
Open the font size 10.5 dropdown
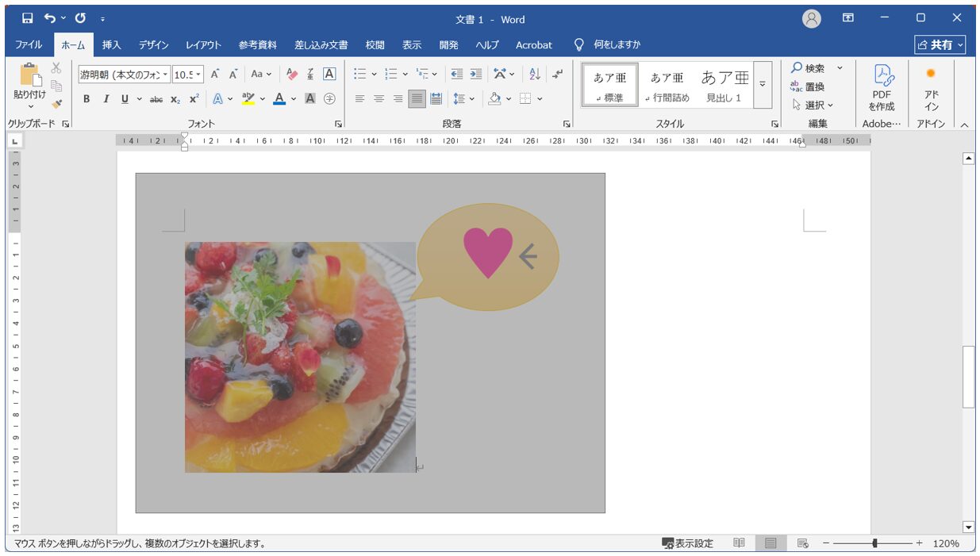[198, 75]
